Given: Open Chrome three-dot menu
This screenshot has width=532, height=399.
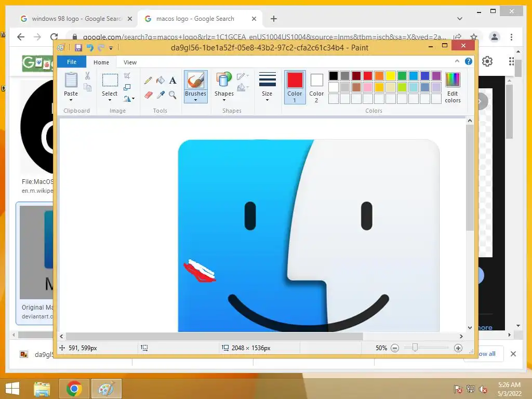Looking at the screenshot, I should coord(511,37).
